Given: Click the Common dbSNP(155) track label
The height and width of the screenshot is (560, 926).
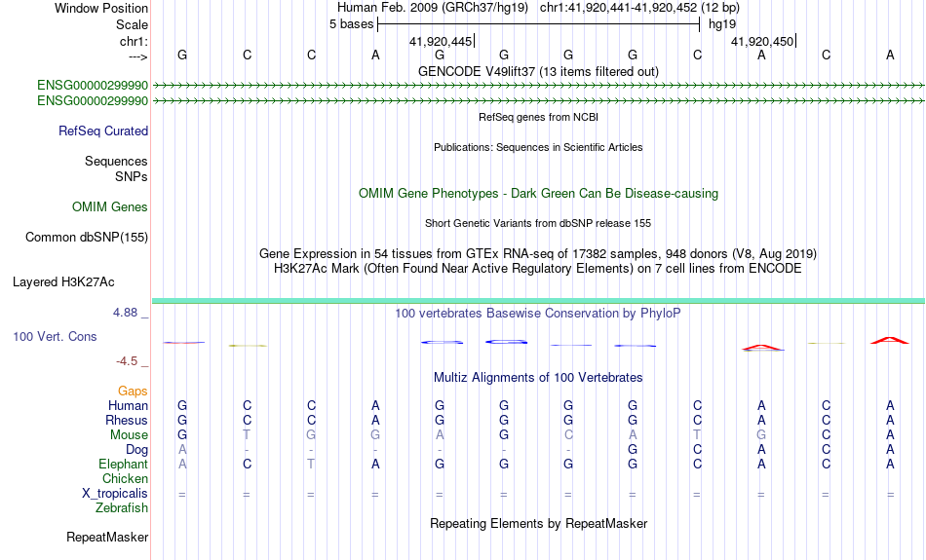Looking at the screenshot, I should 87,238.
